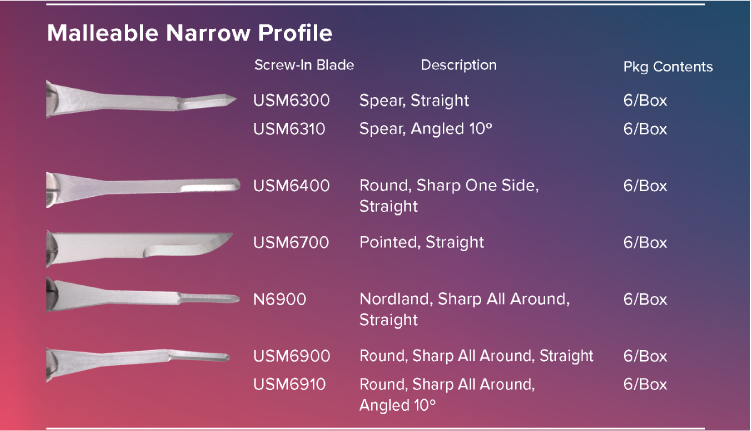Select product code USM6400
This screenshot has height=431, width=751.
pos(291,186)
